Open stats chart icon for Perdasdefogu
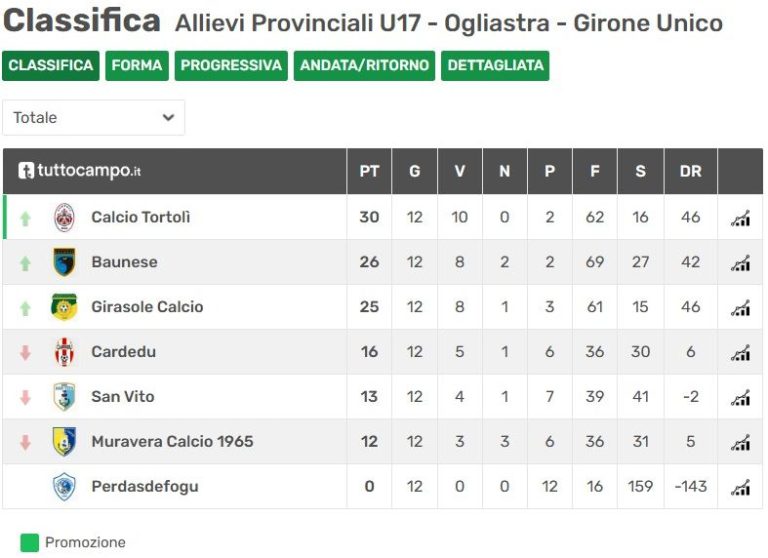The height and width of the screenshot is (558, 768). pyautogui.click(x=740, y=487)
